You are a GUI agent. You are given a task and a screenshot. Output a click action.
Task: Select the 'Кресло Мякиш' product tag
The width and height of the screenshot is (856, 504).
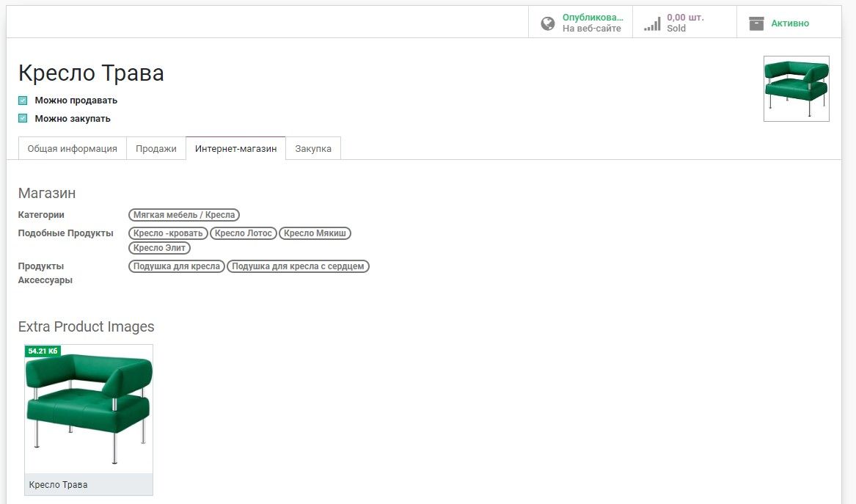315,233
